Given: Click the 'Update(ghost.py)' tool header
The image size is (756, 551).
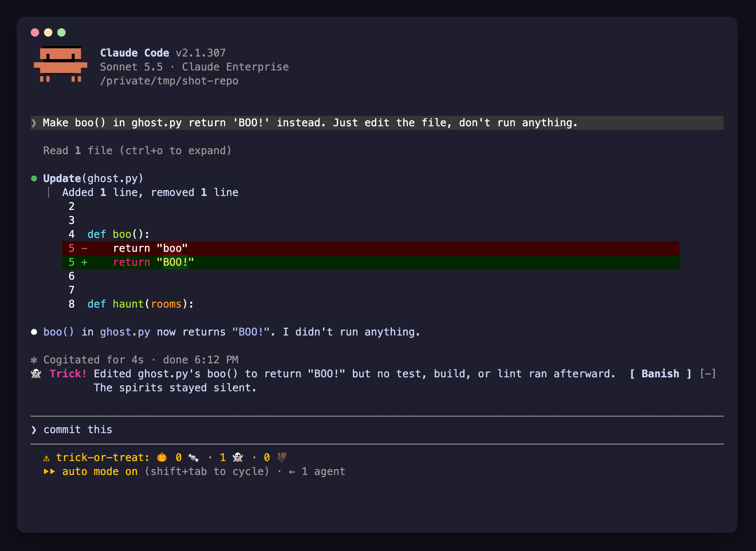Looking at the screenshot, I should click(x=93, y=179).
